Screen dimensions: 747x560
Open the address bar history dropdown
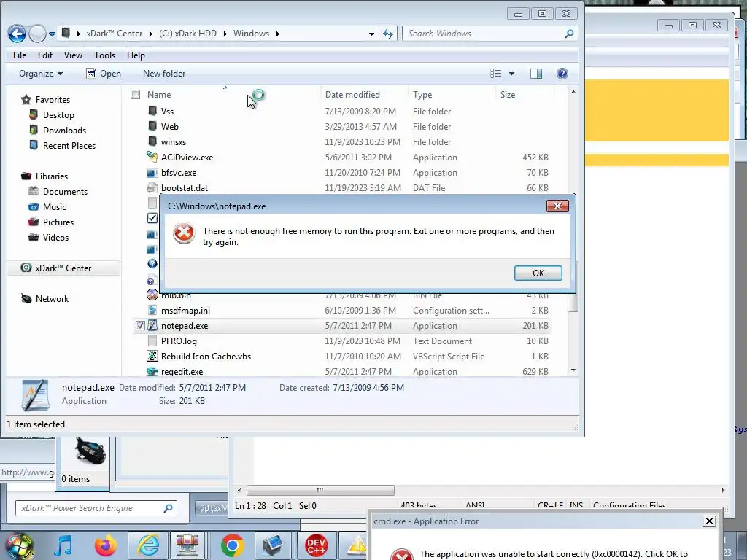[x=371, y=34]
